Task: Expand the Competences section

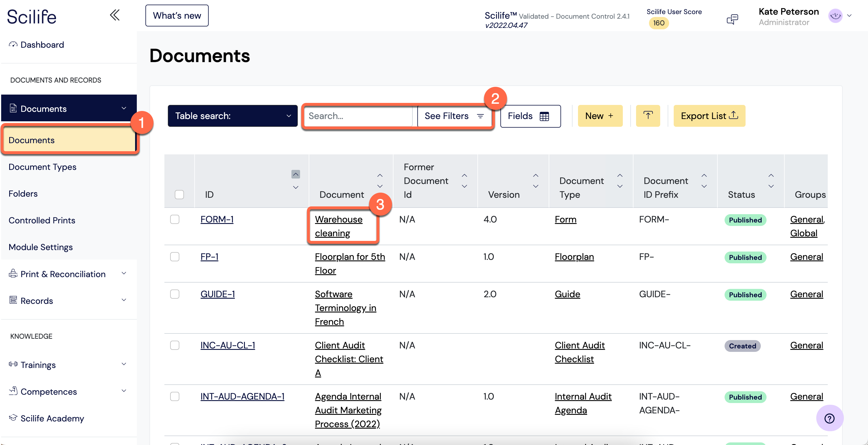Action: click(124, 391)
